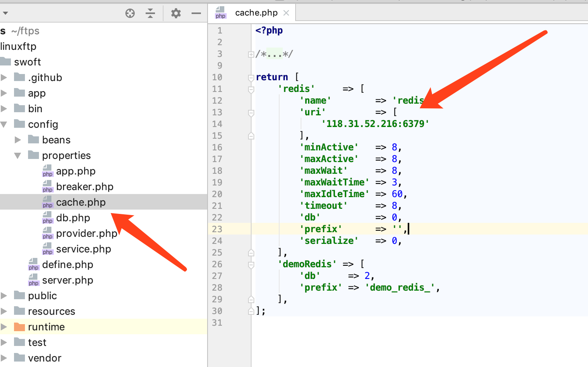Fold the 'redis' array at line 11
The image size is (588, 367).
click(251, 90)
